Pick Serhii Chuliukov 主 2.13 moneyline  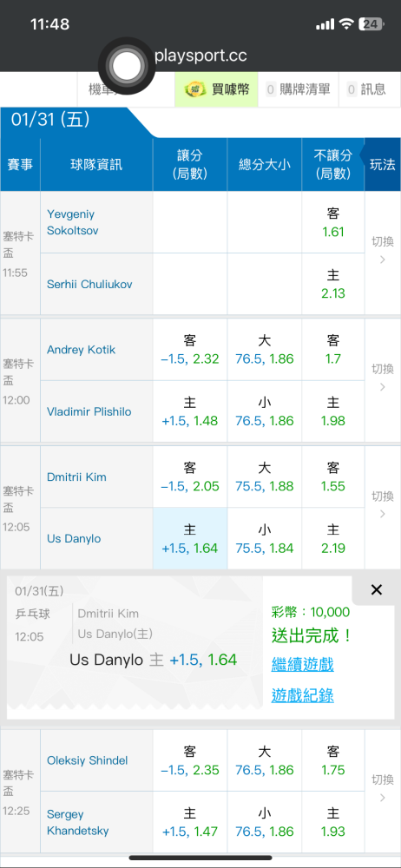tap(333, 285)
